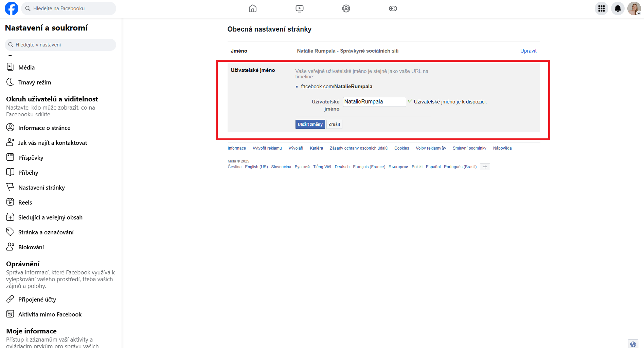Click Upravit link next to Jméno
Screen dimensions: 644x348
529,51
